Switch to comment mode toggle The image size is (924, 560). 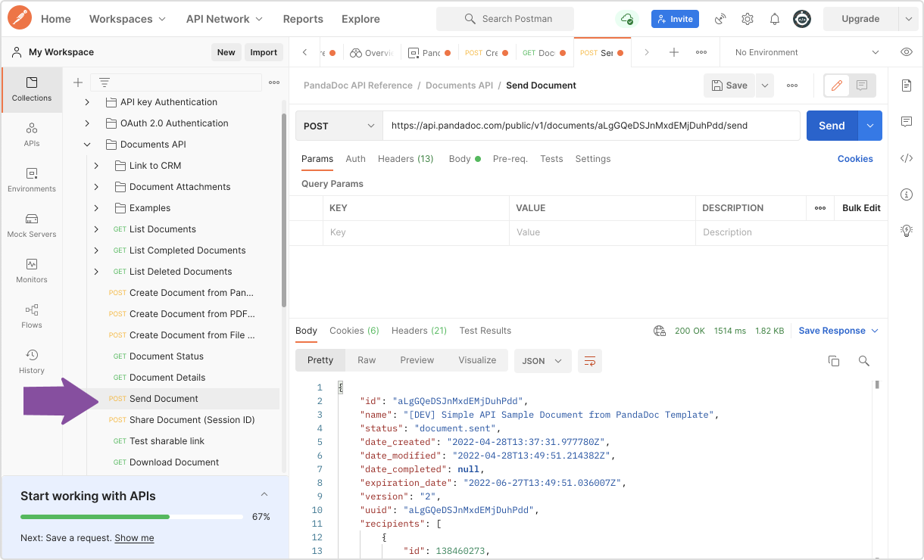click(x=862, y=86)
